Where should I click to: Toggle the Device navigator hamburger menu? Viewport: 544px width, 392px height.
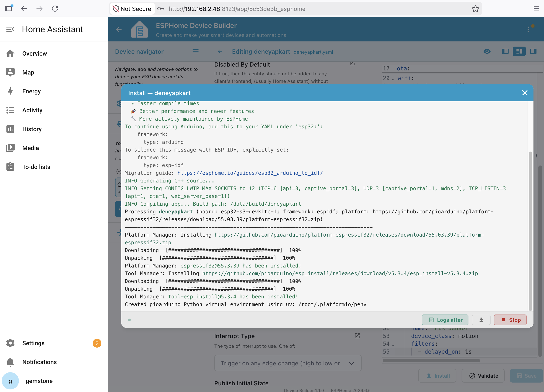tap(196, 51)
